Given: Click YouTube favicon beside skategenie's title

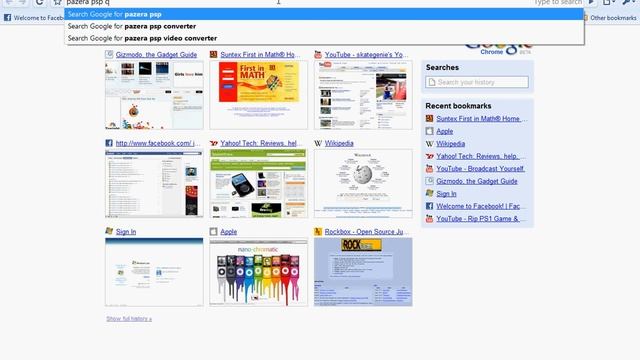Looking at the screenshot, I should click(x=318, y=54).
